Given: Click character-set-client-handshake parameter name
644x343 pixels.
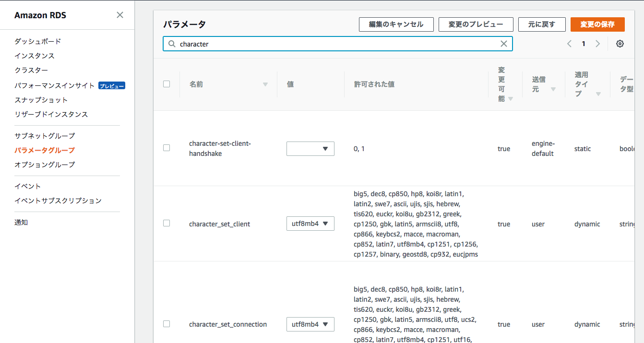Looking at the screenshot, I should pyautogui.click(x=220, y=149).
